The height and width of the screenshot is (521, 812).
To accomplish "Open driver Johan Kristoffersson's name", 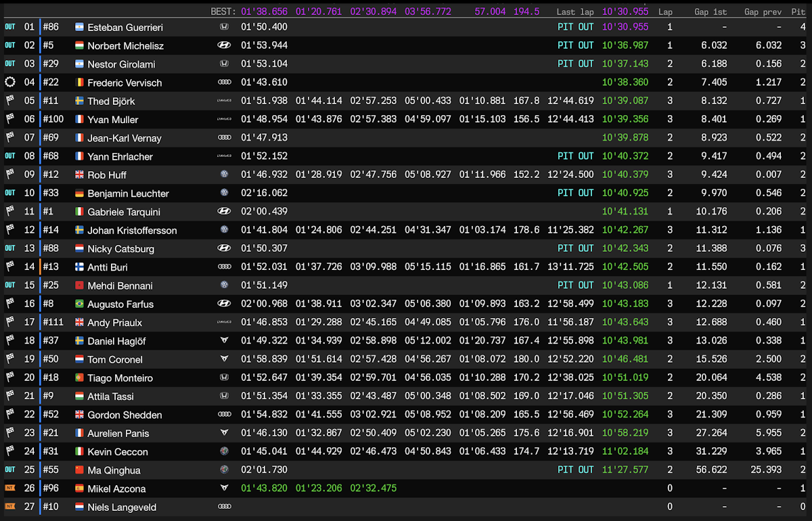I will 132,230.
